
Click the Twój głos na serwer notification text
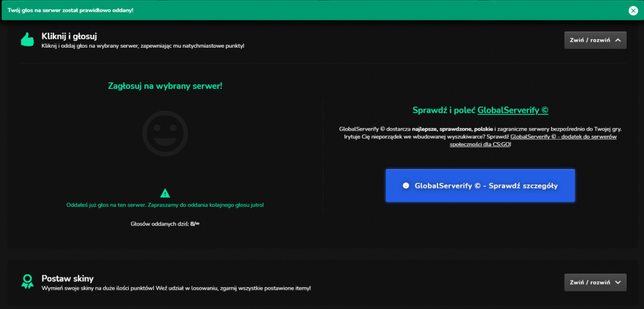click(70, 10)
